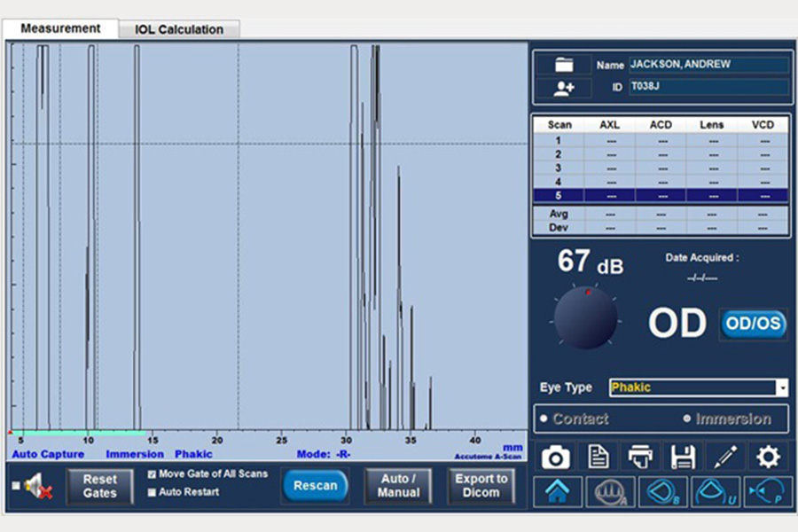Start a Rescan
Viewport: 798px width, 532px height.
coord(316,486)
